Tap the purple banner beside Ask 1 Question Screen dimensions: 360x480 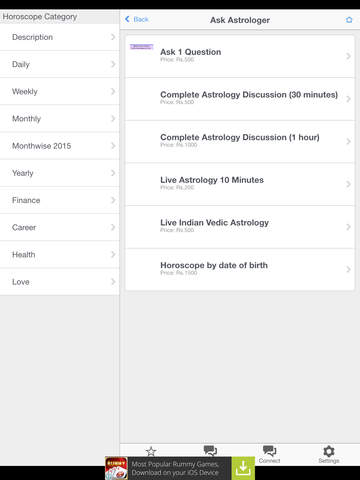(141, 47)
